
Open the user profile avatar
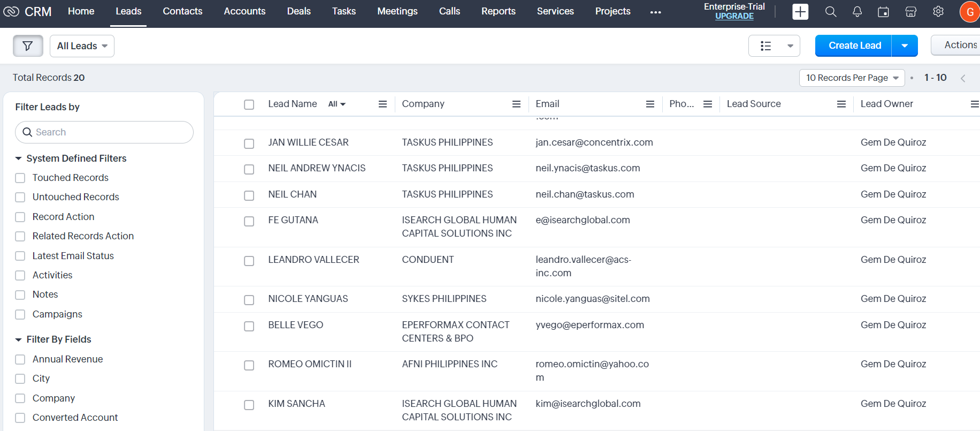coord(970,12)
